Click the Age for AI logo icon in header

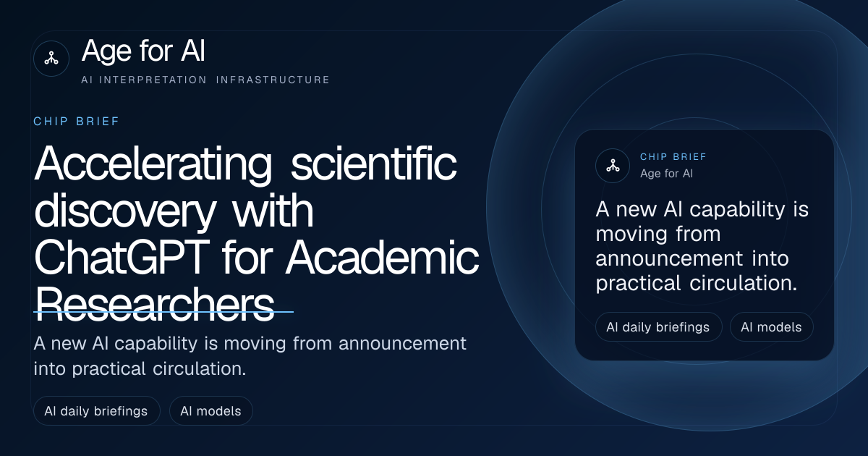pos(51,59)
